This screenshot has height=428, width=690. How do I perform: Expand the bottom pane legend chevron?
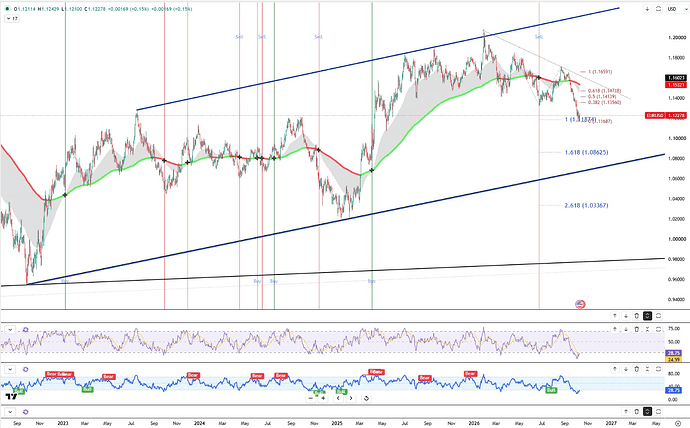click(x=10, y=412)
